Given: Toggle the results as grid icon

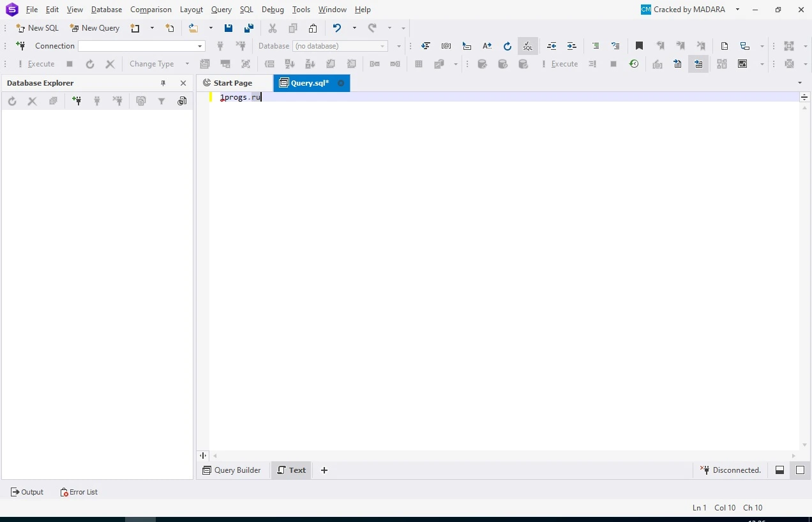Looking at the screenshot, I should click(x=698, y=64).
